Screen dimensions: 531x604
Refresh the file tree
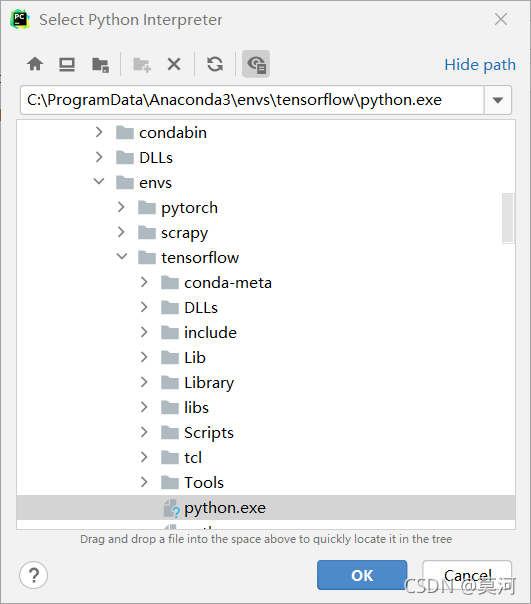click(215, 64)
